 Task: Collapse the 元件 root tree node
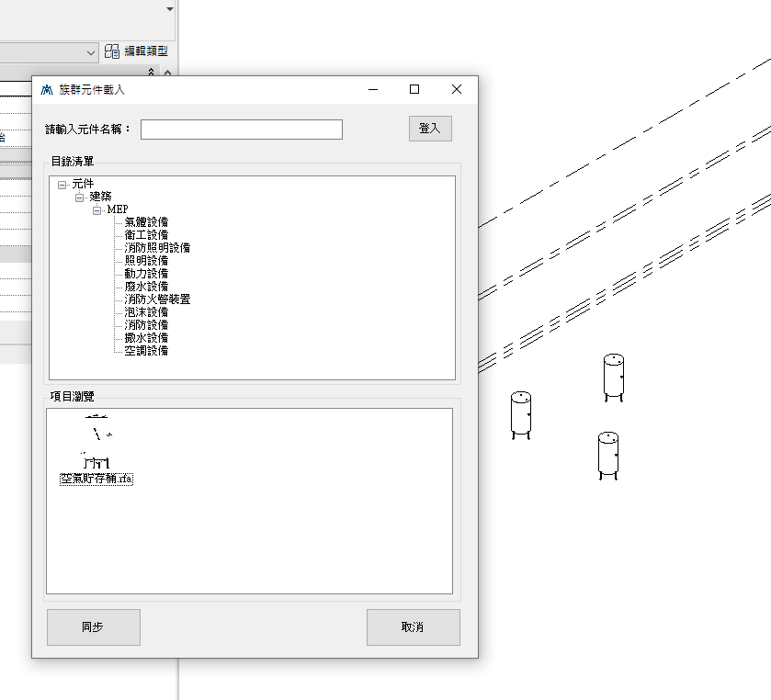click(x=62, y=184)
